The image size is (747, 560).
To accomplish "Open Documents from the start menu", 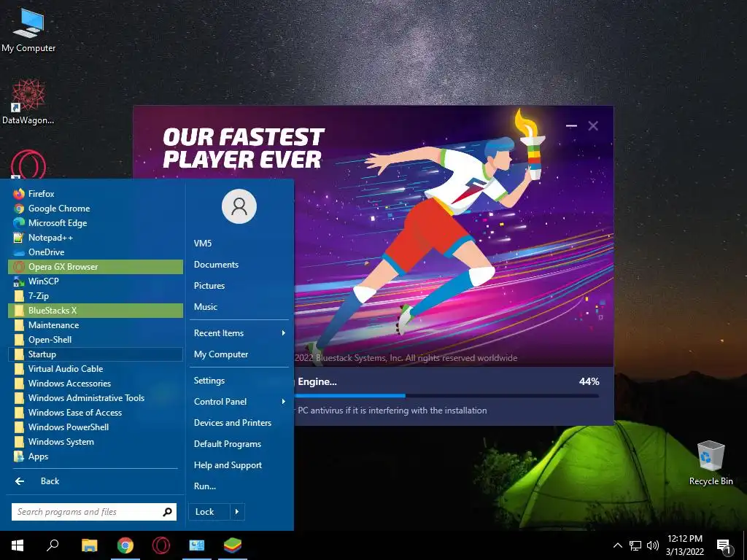I will coord(239,265).
